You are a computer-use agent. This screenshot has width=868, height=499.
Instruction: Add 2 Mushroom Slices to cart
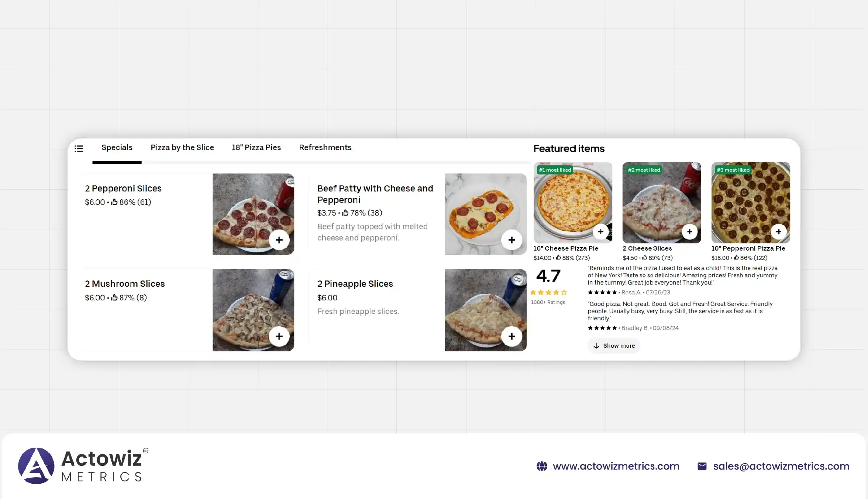point(279,336)
